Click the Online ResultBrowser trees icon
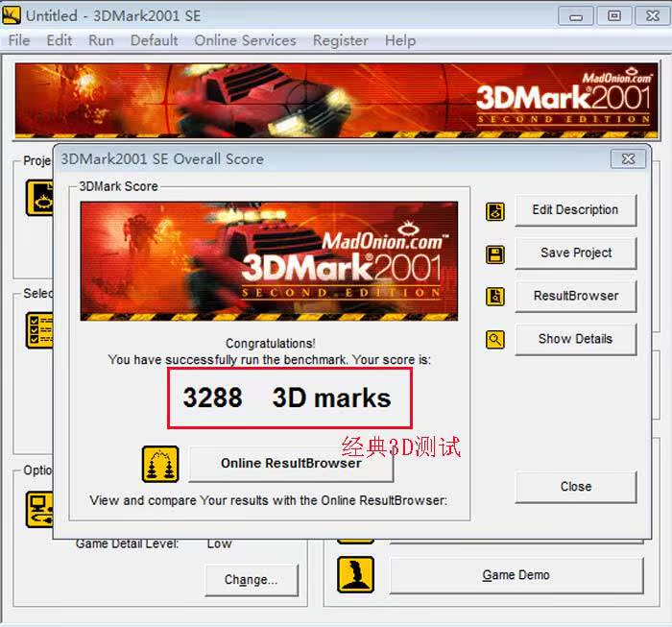 click(160, 464)
